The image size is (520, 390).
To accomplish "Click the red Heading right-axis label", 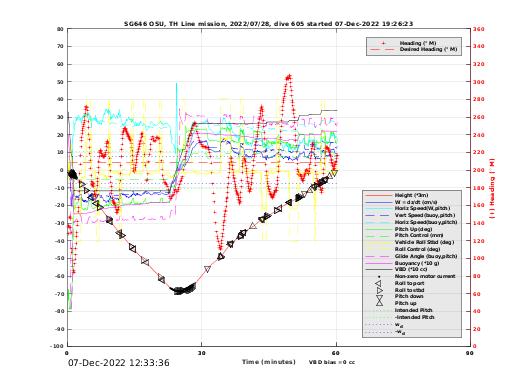I will [x=492, y=189].
